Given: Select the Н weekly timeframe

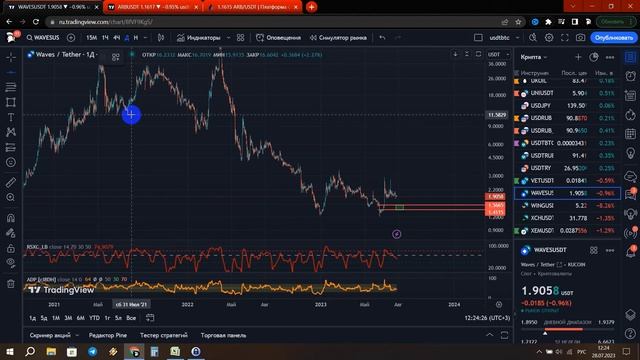Looking at the screenshot, I should (136, 38).
